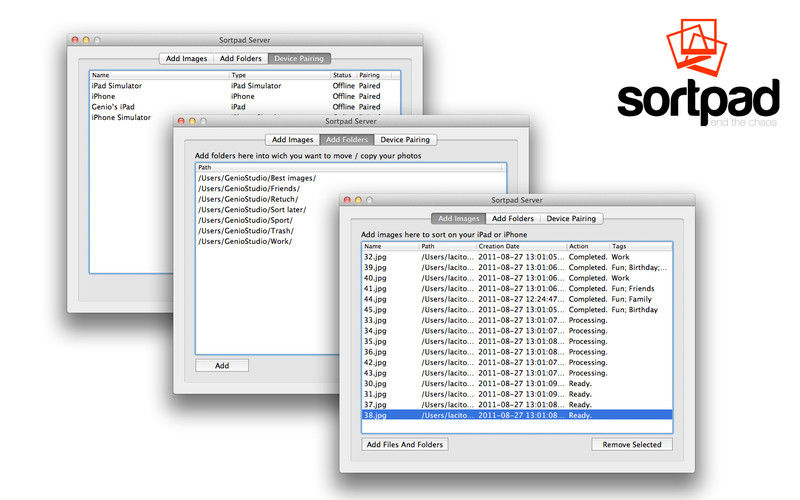This screenshot has height=500, width=800.
Task: Select row 36.jpg
Action: (x=517, y=352)
